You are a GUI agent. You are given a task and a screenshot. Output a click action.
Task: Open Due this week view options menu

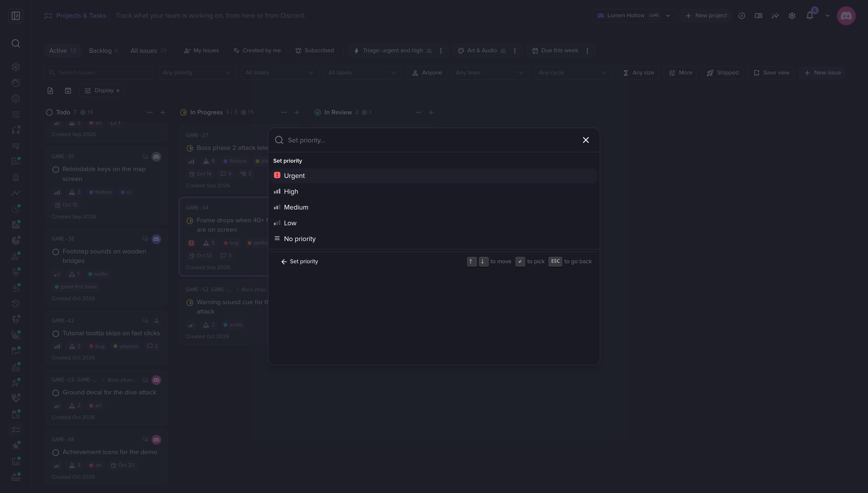click(587, 51)
